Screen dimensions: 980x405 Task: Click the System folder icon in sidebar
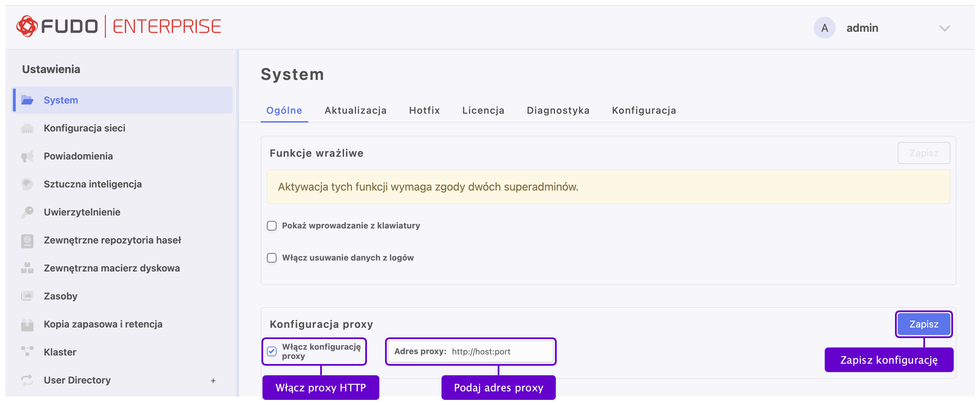point(27,100)
